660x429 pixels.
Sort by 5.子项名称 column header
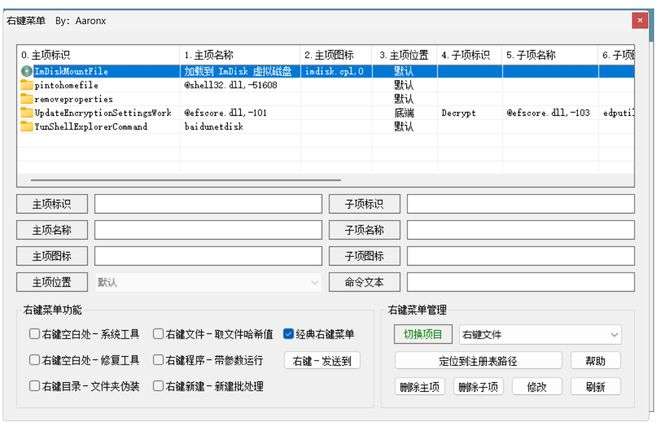coord(550,55)
